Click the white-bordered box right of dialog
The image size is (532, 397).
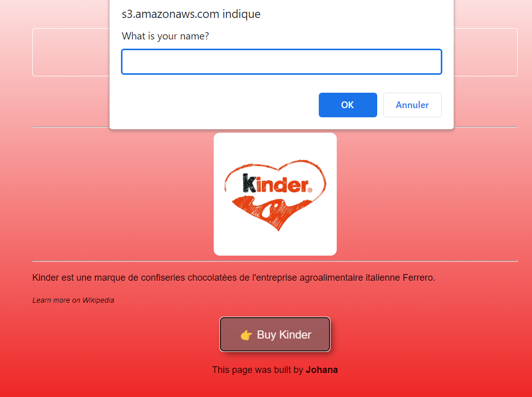pyautogui.click(x=485, y=52)
